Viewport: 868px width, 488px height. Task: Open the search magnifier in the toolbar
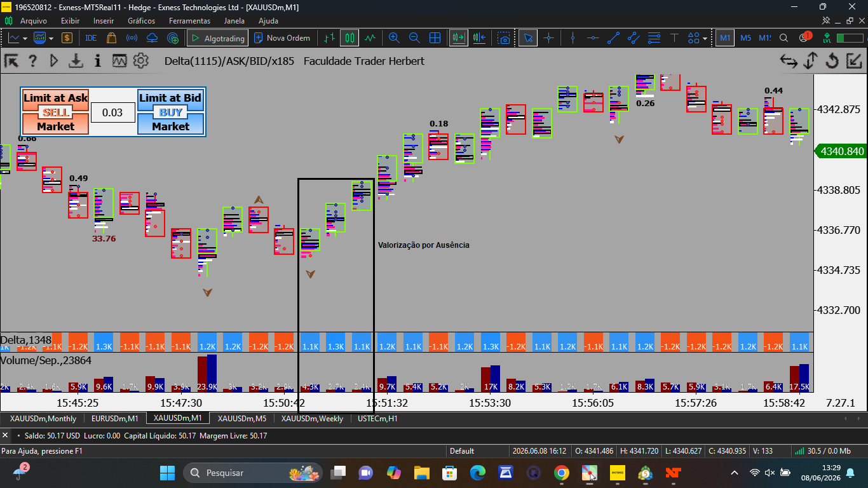click(x=784, y=38)
